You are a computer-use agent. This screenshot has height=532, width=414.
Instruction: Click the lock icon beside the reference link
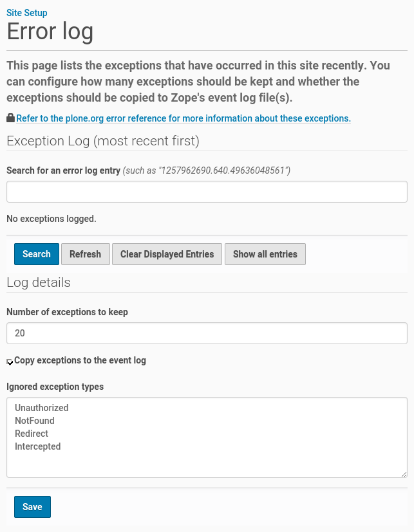(10, 118)
